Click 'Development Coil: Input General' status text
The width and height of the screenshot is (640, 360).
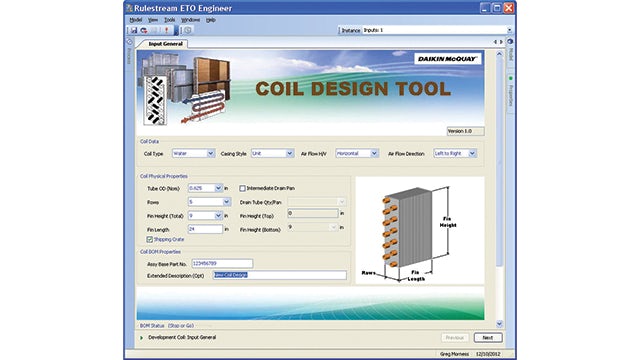click(x=182, y=338)
